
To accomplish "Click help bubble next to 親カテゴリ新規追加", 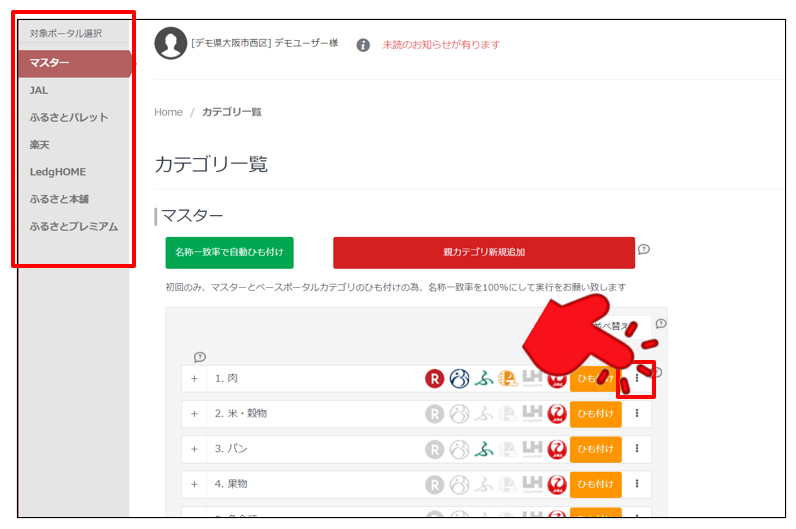I will pyautogui.click(x=644, y=249).
